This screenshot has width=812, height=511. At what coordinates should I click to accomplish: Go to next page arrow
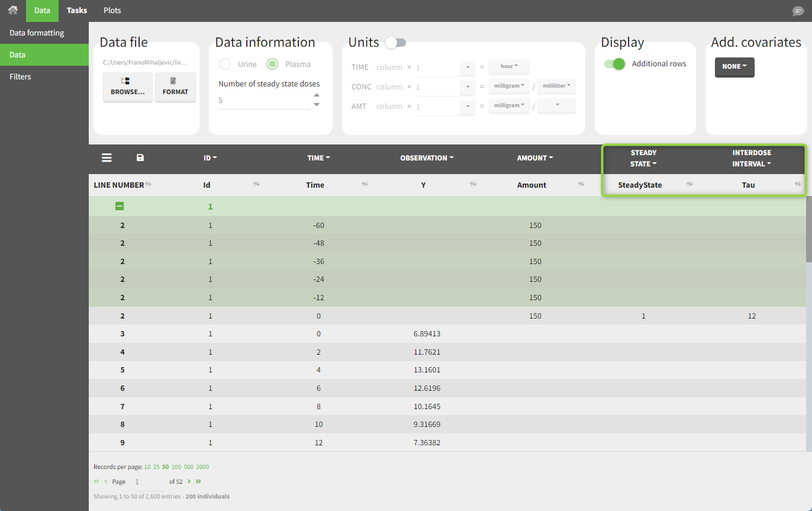coord(189,481)
